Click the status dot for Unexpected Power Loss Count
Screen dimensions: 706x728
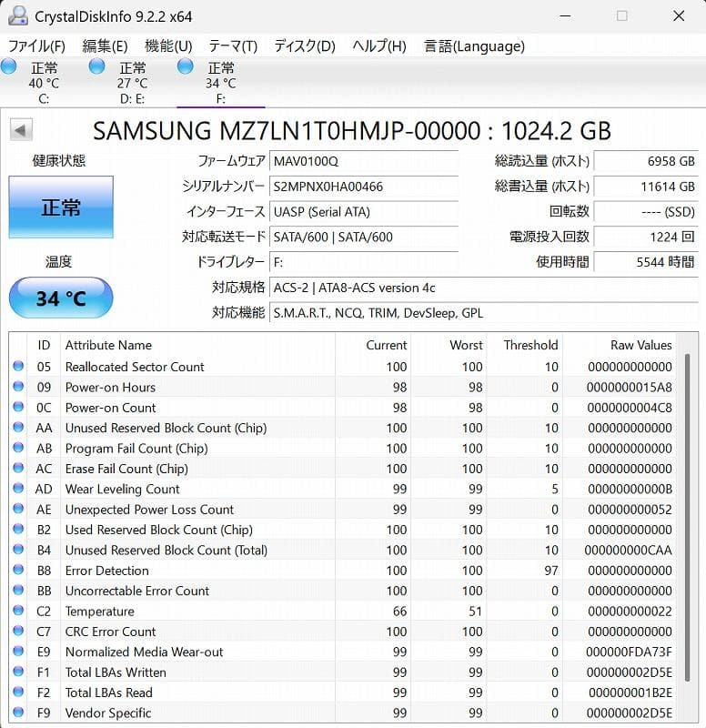pos(18,509)
